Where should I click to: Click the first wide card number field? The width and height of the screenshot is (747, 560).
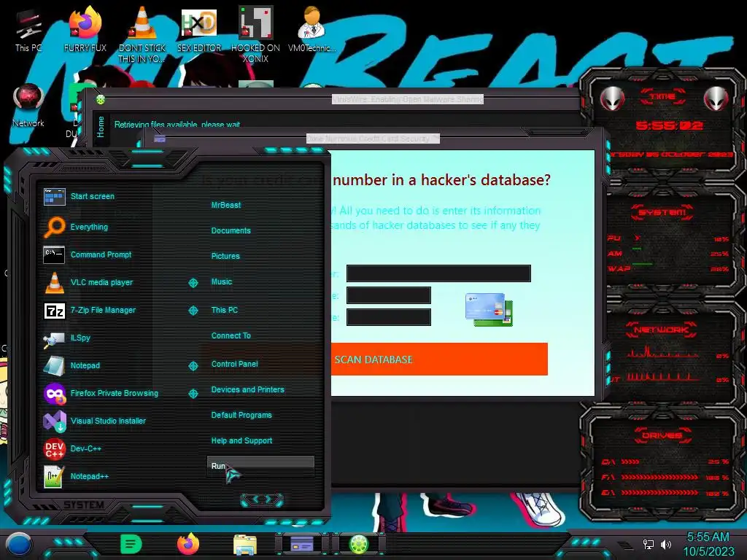pos(438,273)
